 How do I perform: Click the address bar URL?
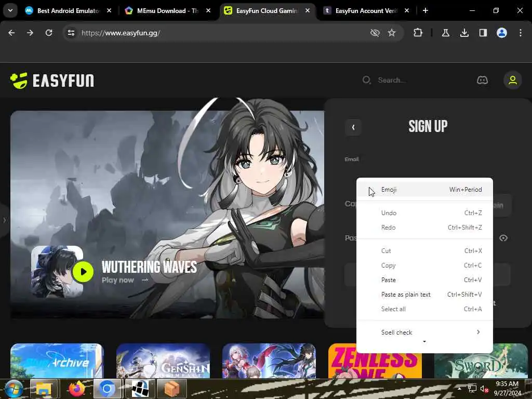click(x=121, y=33)
